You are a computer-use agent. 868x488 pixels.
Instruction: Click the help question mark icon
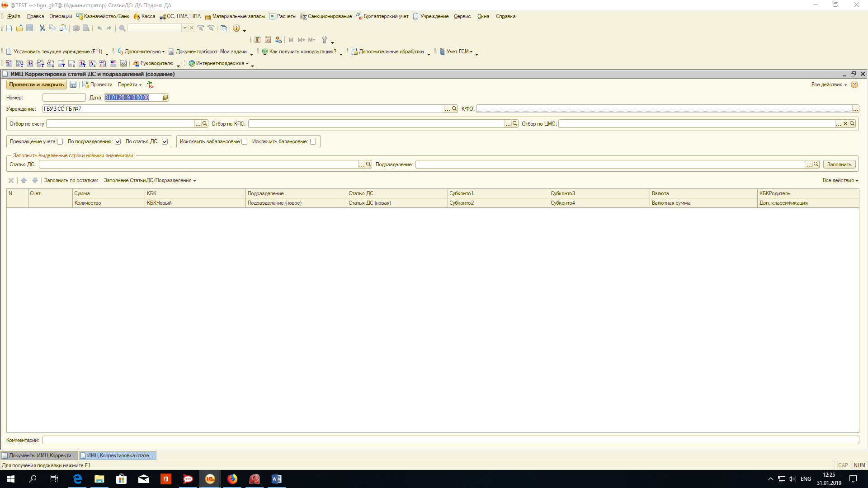854,84
